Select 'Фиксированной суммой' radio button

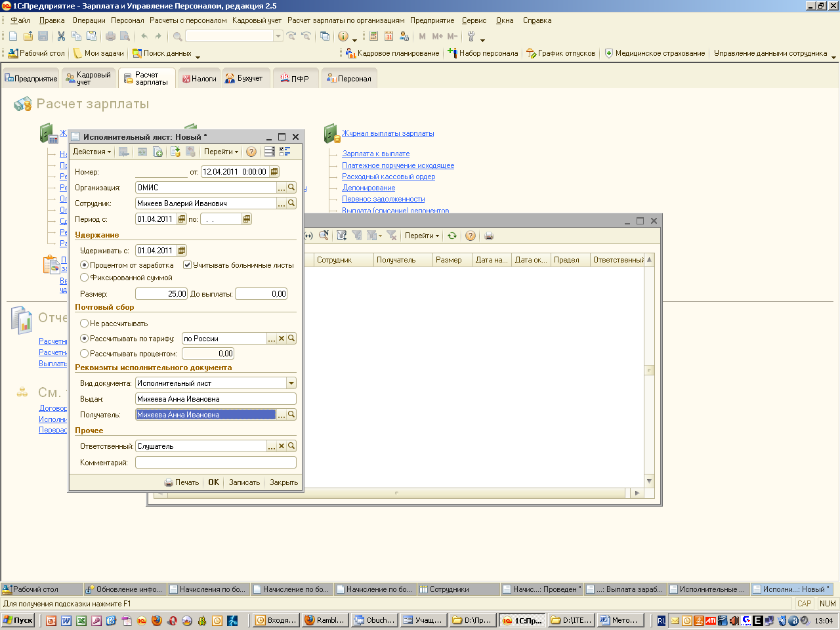(84, 278)
